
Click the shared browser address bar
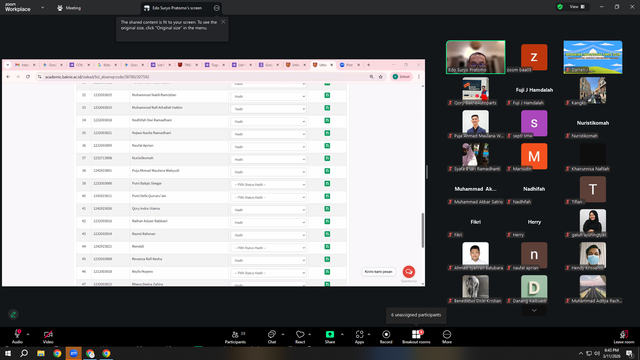204,77
